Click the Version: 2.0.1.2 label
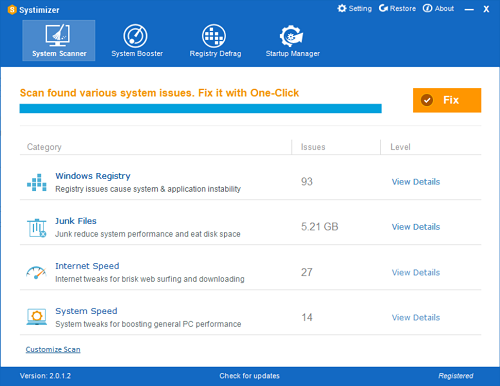Image resolution: width=500 pixels, height=386 pixels. [45, 376]
